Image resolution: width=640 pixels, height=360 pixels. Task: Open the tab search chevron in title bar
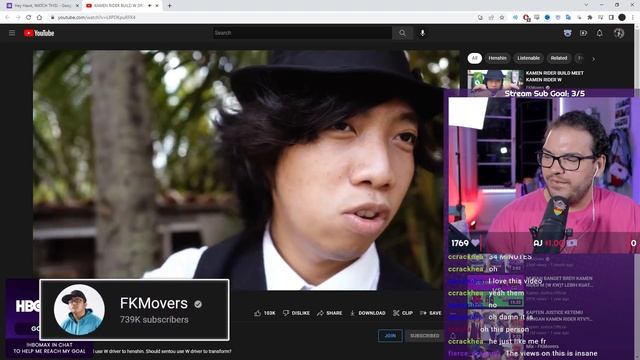coord(586,5)
